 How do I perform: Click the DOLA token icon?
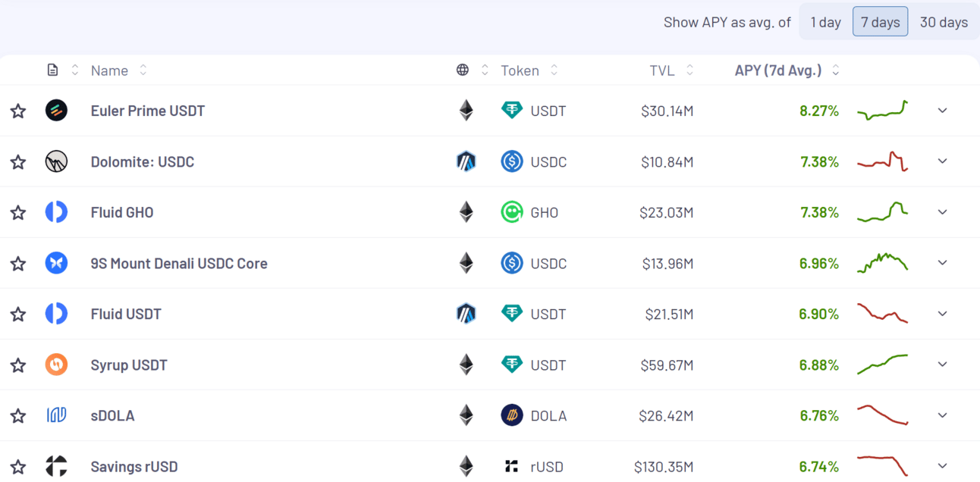(512, 415)
